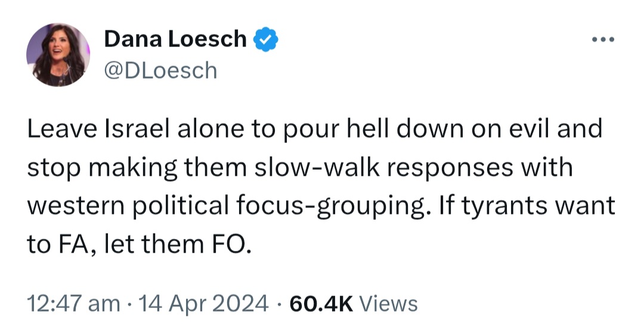644x336 pixels.
Task: Open Dana Loesch's profile picture
Action: click(x=58, y=55)
